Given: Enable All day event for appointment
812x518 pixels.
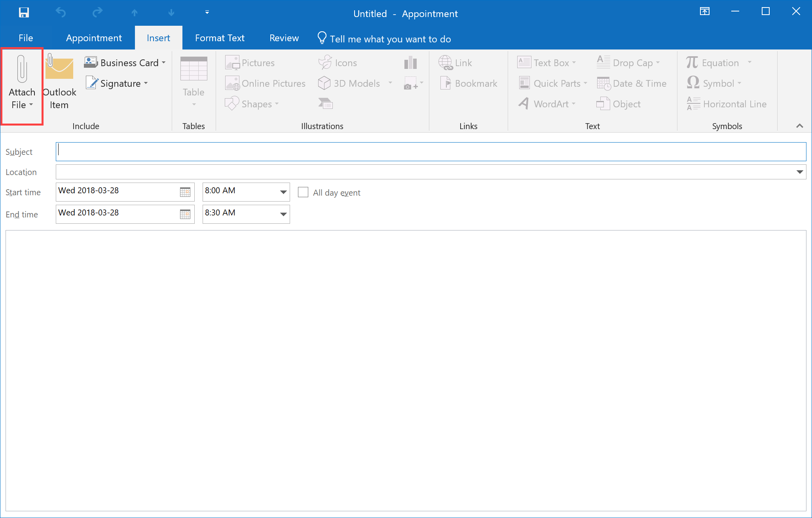Looking at the screenshot, I should pos(302,192).
